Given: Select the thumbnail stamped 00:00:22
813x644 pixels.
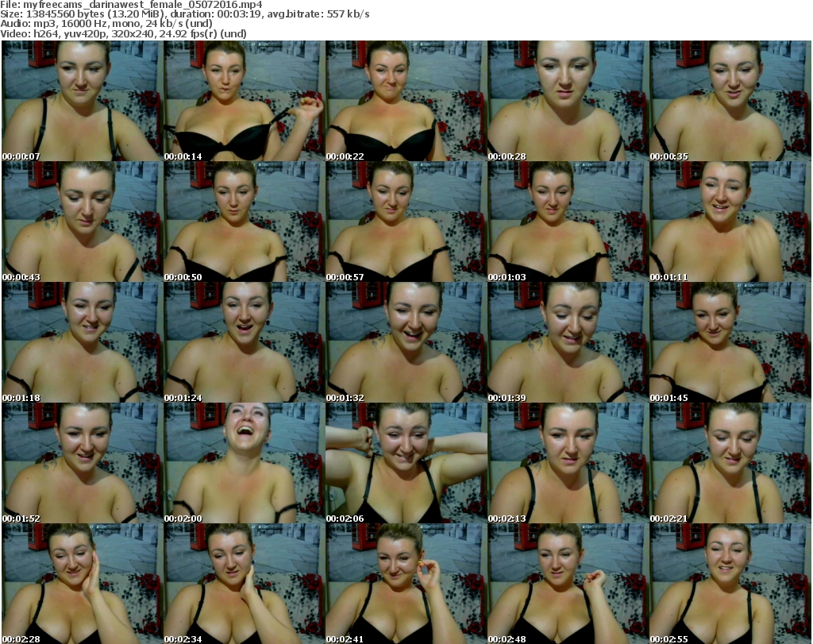Looking at the screenshot, I should pos(406,101).
